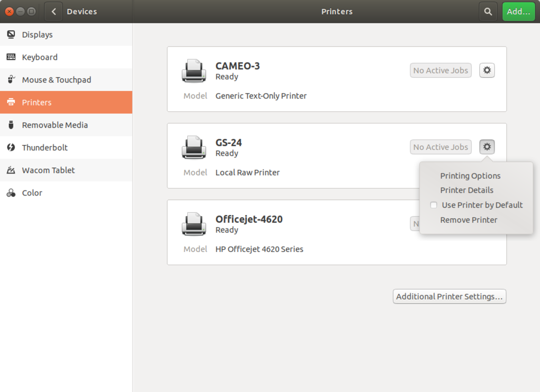Click the Officejet-4620 printer icon
Image resolution: width=540 pixels, height=392 pixels.
point(193,224)
